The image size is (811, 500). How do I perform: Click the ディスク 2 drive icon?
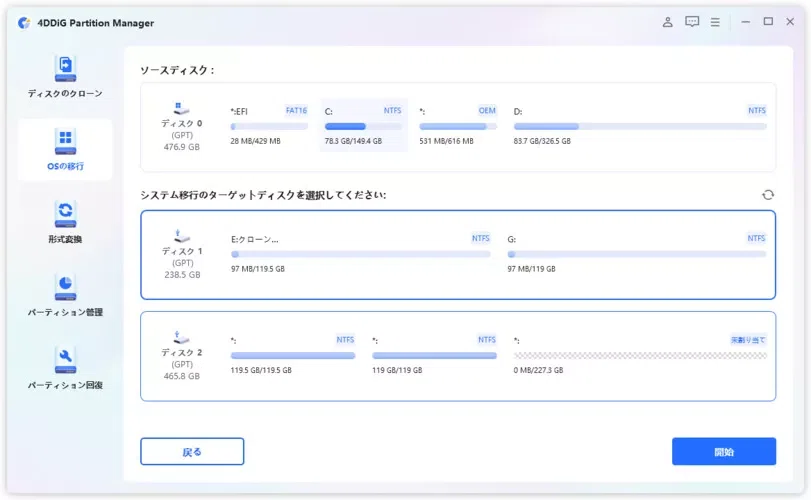181,337
